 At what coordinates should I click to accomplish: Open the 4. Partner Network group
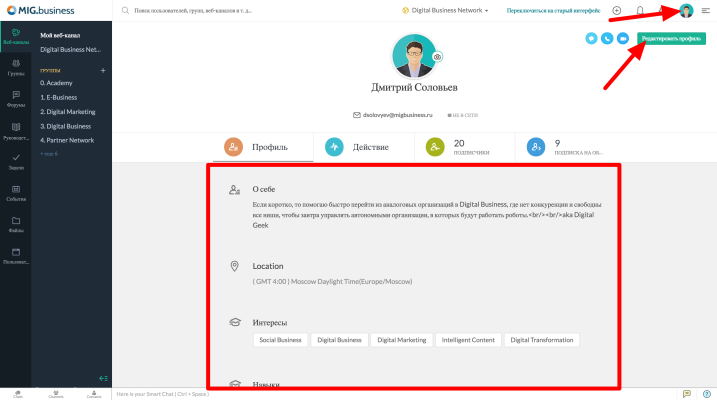(x=67, y=140)
